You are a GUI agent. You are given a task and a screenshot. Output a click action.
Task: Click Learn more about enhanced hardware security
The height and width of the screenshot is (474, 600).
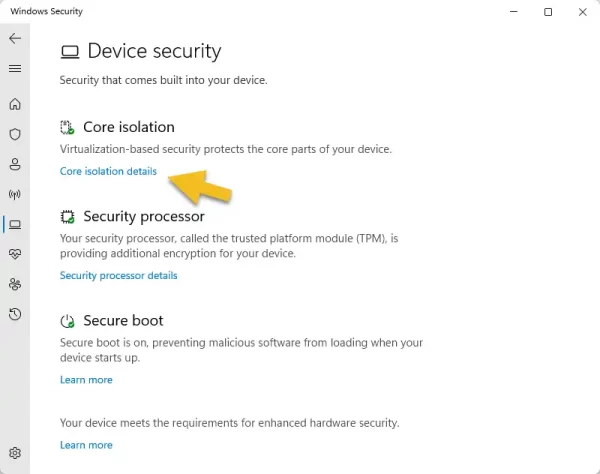pyautogui.click(x=86, y=445)
